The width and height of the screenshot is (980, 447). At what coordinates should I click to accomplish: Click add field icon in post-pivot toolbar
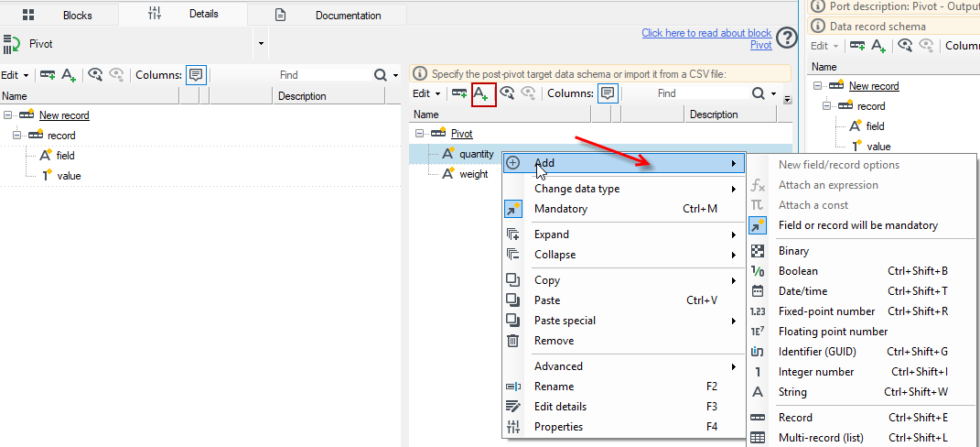coord(484,93)
